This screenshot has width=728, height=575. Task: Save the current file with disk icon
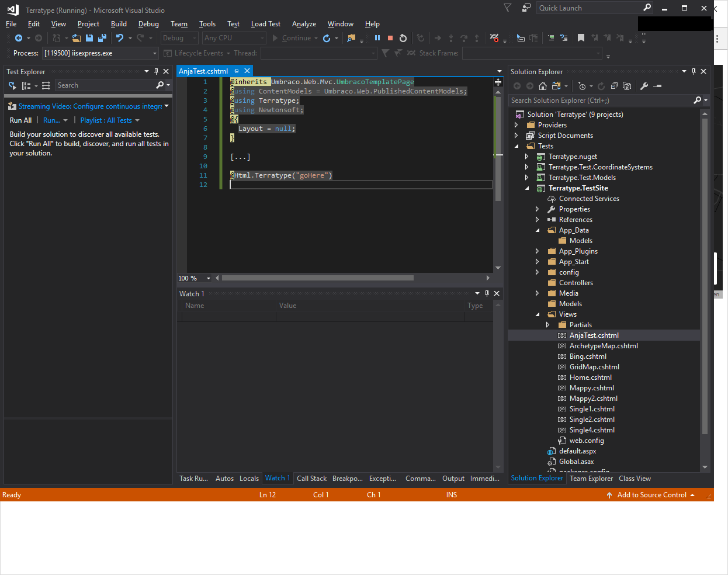tap(89, 38)
